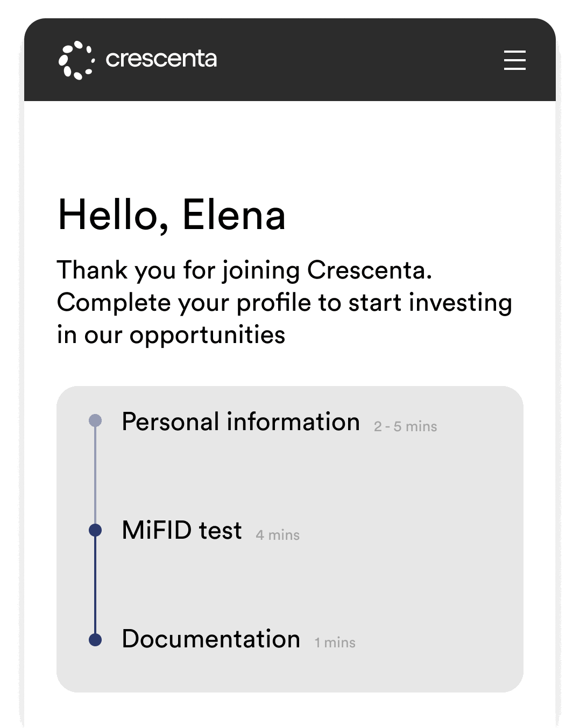
Task: Open the Documentation step
Action: point(211,639)
